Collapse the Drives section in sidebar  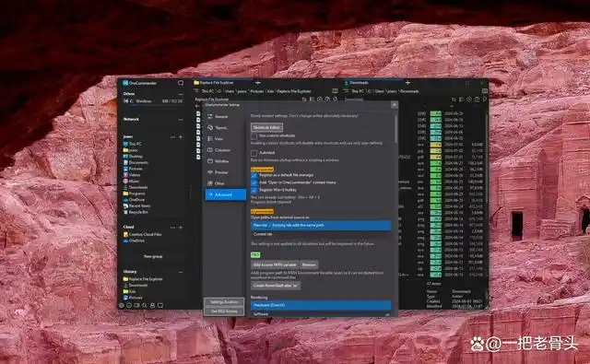(181, 94)
